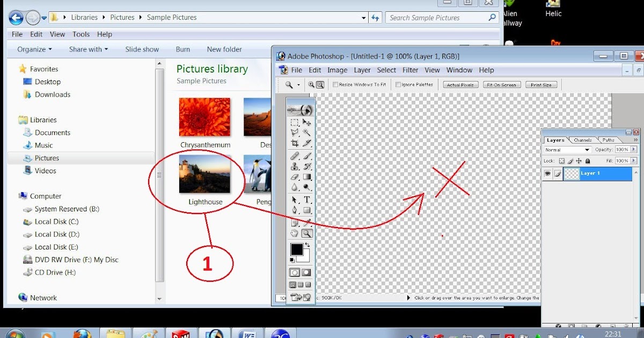Open the blending mode dropdown showing Normal

click(x=587, y=150)
